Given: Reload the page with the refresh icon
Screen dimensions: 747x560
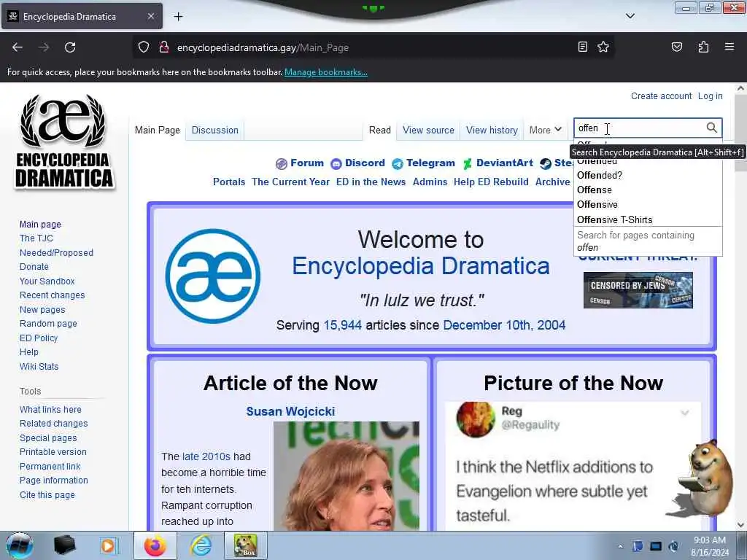Looking at the screenshot, I should point(70,47).
